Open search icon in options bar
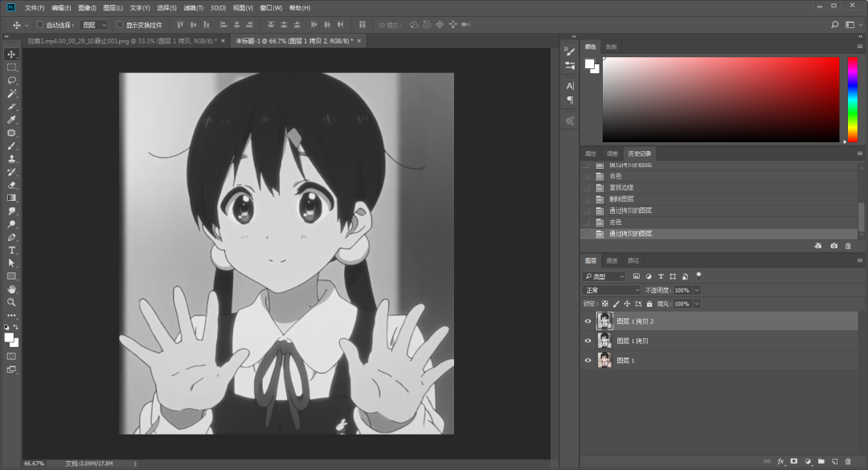868x470 pixels. pyautogui.click(x=835, y=24)
